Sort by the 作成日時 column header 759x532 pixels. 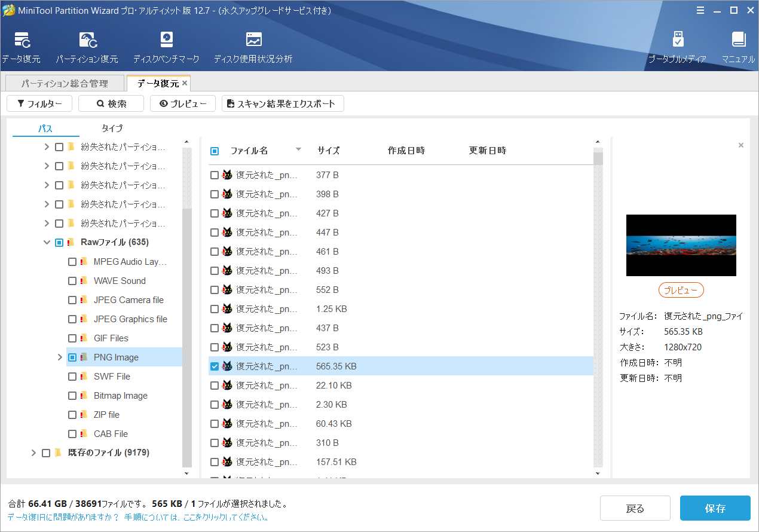pyautogui.click(x=406, y=151)
